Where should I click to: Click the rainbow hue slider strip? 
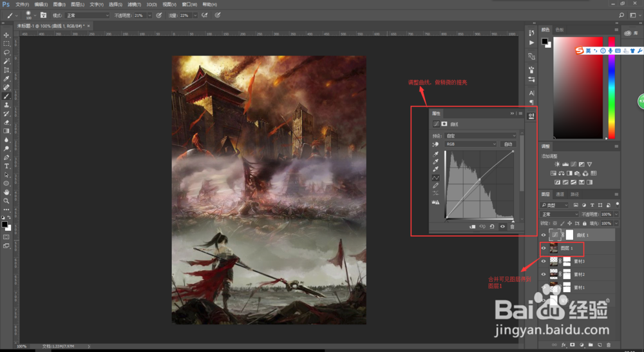click(x=612, y=88)
